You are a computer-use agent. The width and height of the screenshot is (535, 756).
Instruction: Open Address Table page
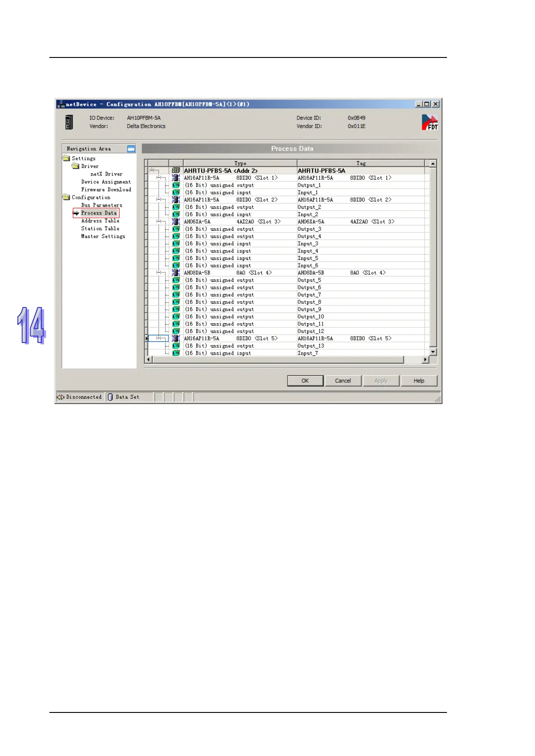[x=100, y=221]
